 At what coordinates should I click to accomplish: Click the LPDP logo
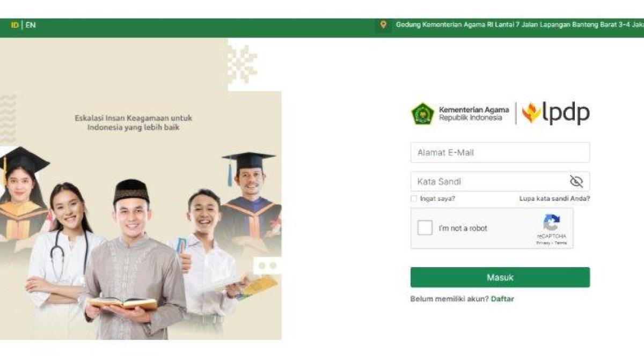point(556,113)
